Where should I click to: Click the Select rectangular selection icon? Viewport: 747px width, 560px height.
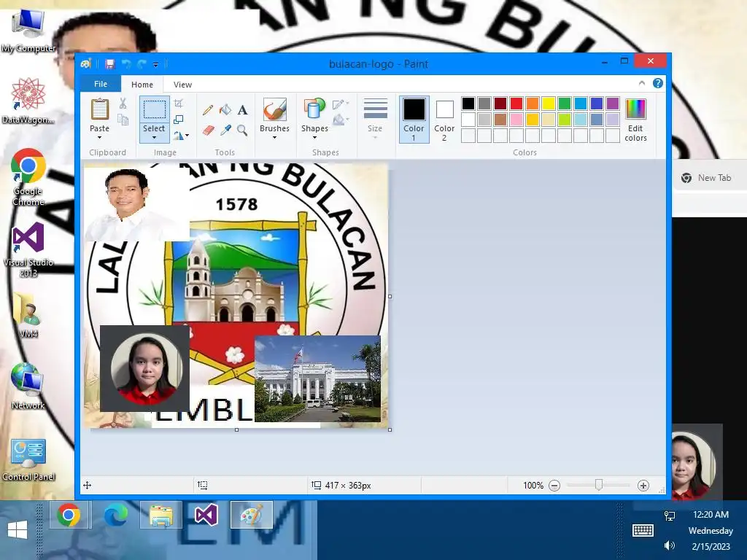click(x=155, y=109)
